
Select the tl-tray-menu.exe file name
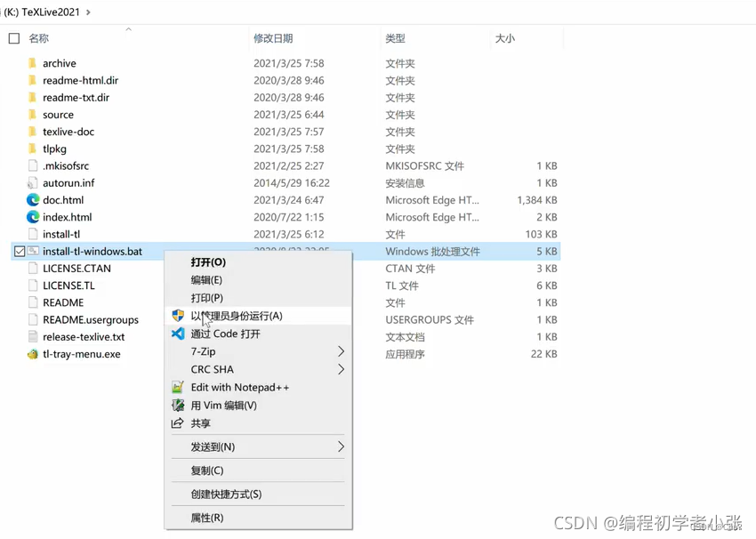point(82,354)
